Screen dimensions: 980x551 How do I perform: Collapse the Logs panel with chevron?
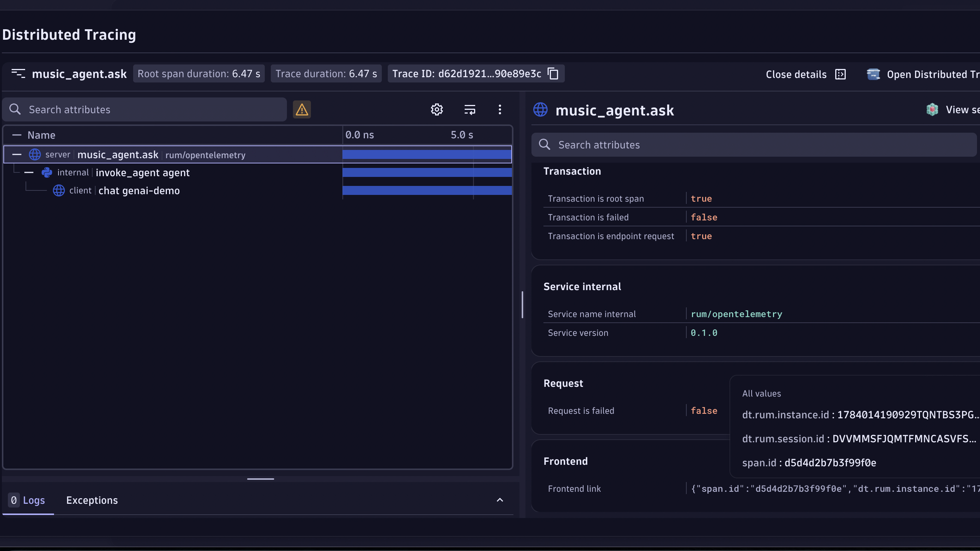click(500, 500)
